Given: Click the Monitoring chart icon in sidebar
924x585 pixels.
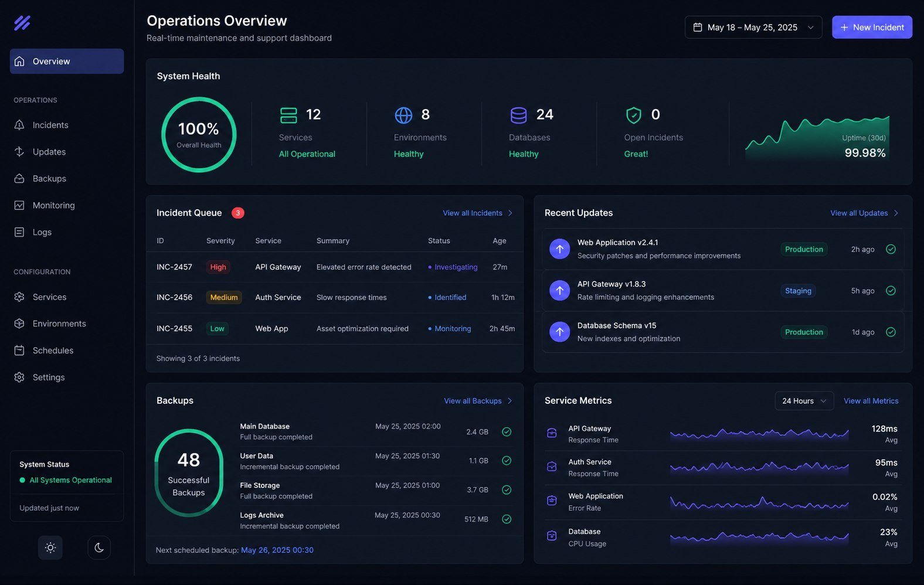Looking at the screenshot, I should pos(19,205).
